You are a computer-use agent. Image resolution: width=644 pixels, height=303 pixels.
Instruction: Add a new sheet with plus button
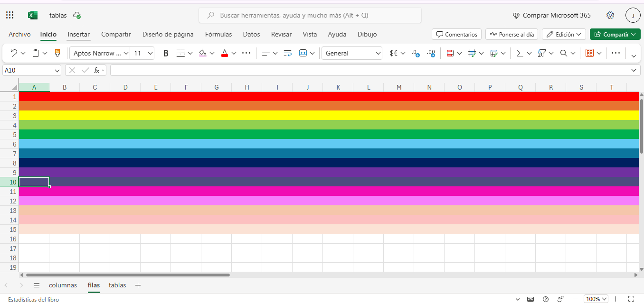click(x=138, y=285)
